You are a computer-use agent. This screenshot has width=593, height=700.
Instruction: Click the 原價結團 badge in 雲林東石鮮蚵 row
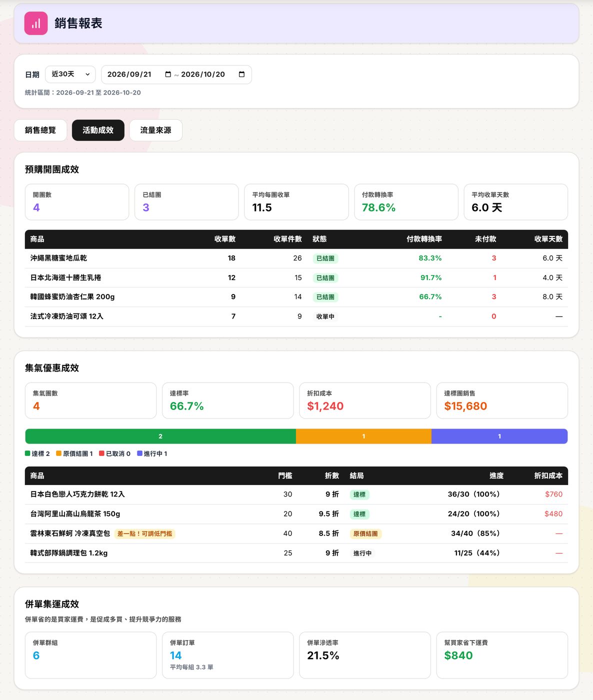coord(365,533)
